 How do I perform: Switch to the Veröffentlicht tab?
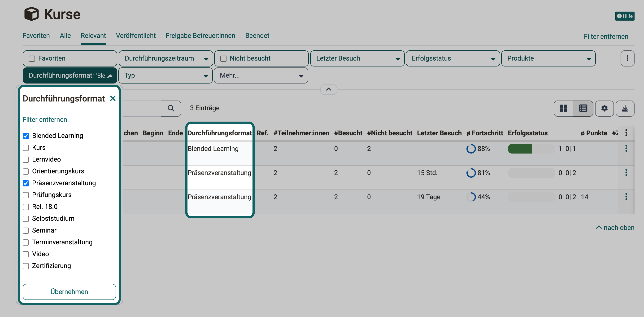pyautogui.click(x=136, y=35)
